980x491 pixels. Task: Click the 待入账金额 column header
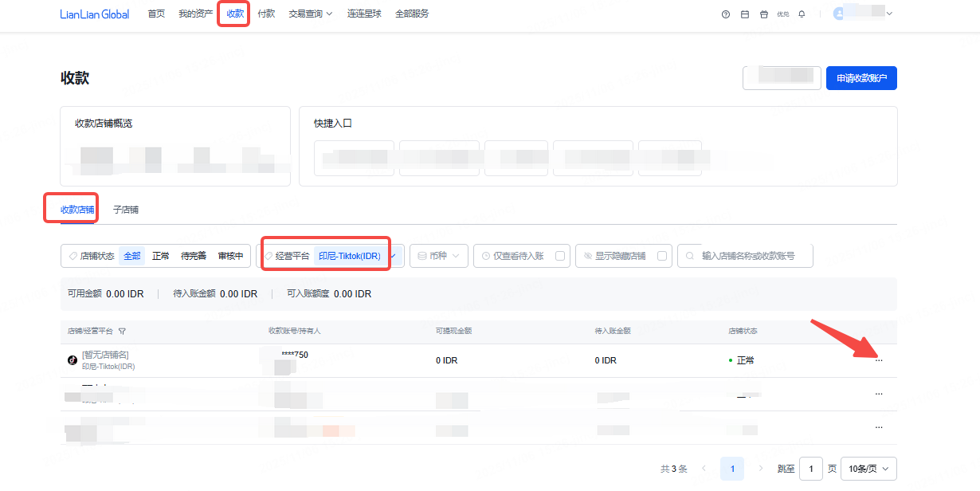tap(613, 331)
